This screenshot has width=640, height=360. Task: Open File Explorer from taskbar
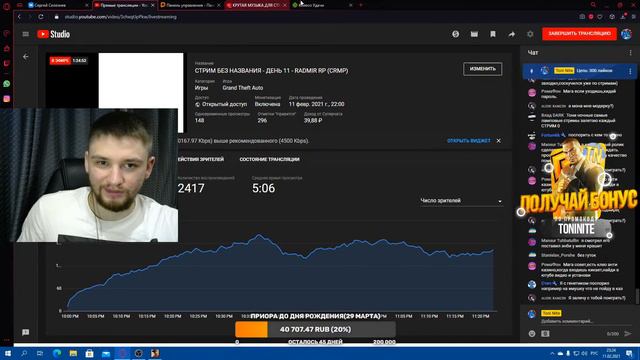[73, 353]
